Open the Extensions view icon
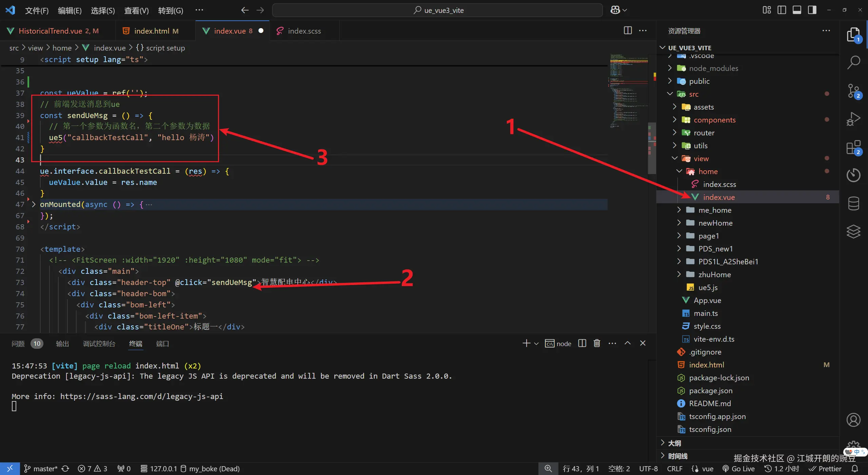 [853, 148]
